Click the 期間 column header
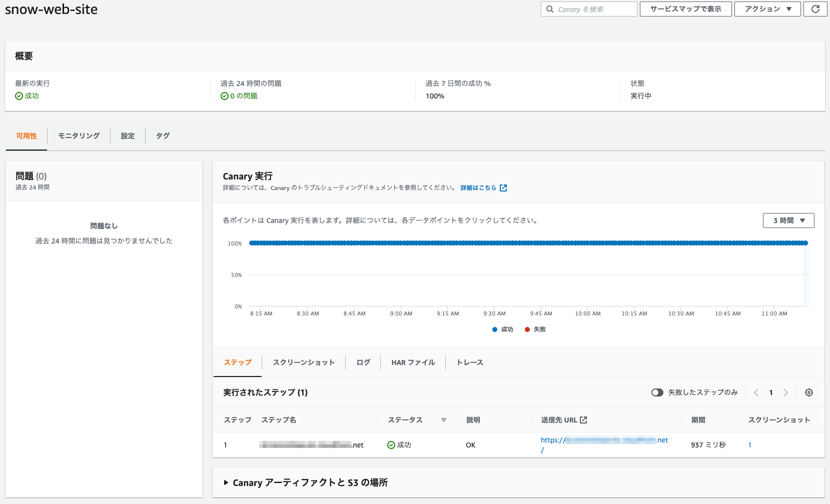Image resolution: width=830 pixels, height=504 pixels. point(698,420)
